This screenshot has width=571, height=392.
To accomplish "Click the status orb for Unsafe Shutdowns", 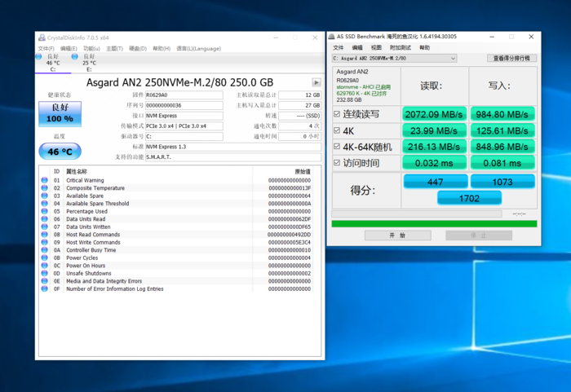I will (44, 273).
